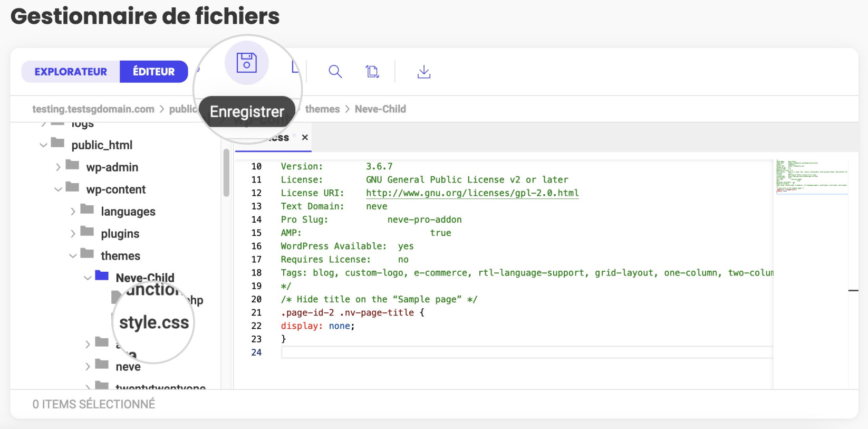Go to themes in the breadcrumb

(322, 109)
